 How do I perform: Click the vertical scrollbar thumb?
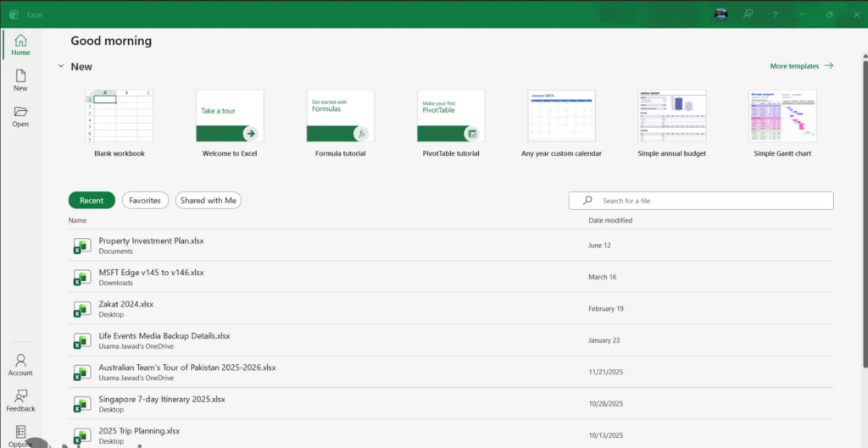click(865, 213)
